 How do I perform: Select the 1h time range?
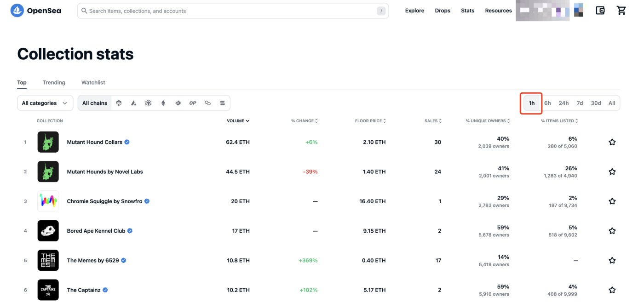[x=531, y=103]
